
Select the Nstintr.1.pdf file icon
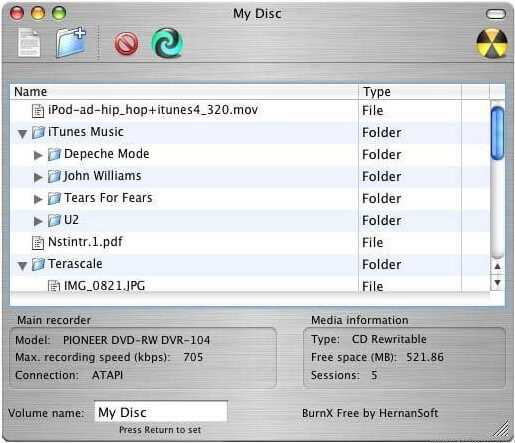click(38, 243)
